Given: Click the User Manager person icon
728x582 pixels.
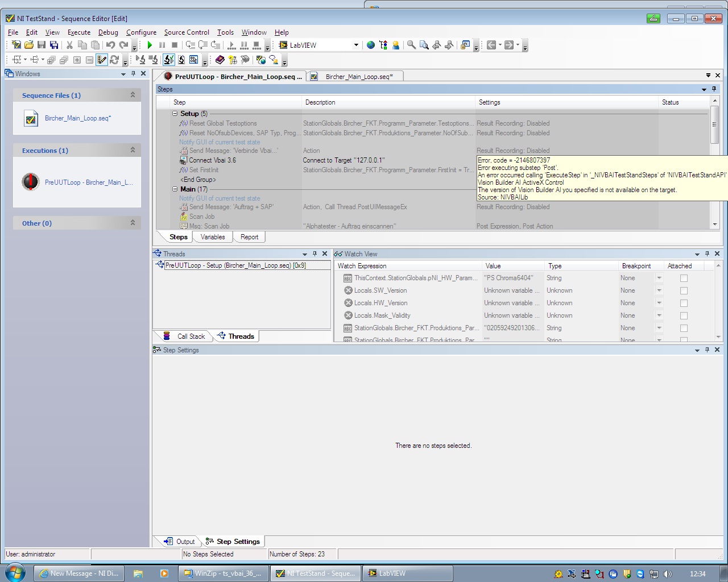Looking at the screenshot, I should pos(396,45).
